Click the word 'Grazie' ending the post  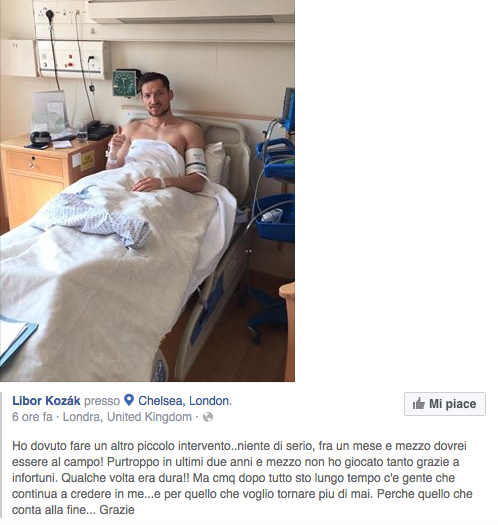117,510
